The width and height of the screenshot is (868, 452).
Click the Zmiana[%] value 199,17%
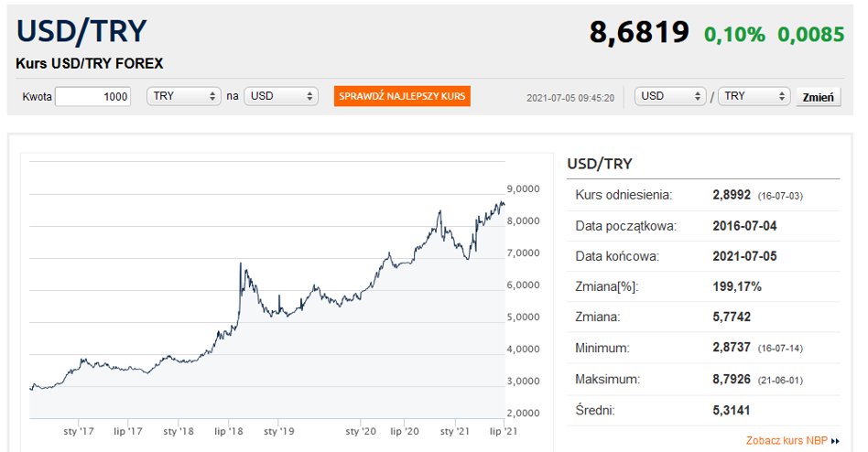point(737,286)
